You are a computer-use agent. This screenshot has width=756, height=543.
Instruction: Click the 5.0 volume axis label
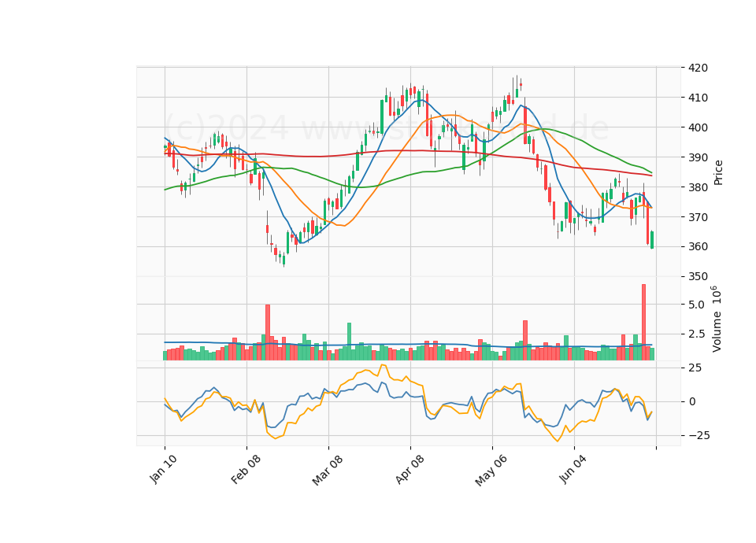coord(695,305)
